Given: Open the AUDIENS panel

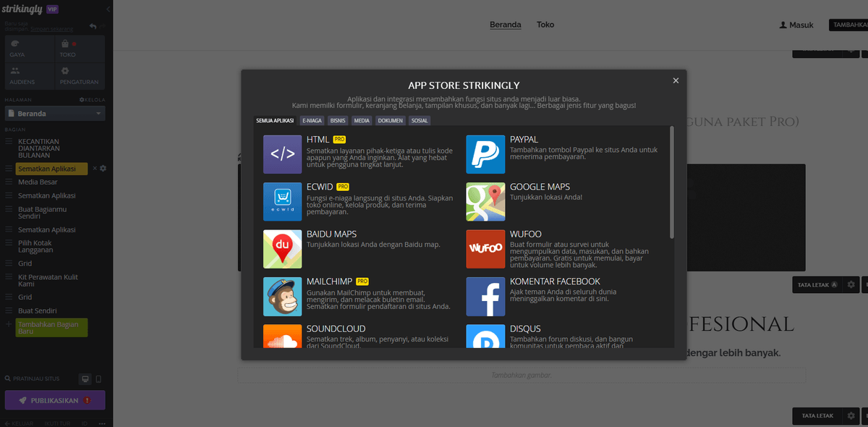Looking at the screenshot, I should (x=29, y=76).
